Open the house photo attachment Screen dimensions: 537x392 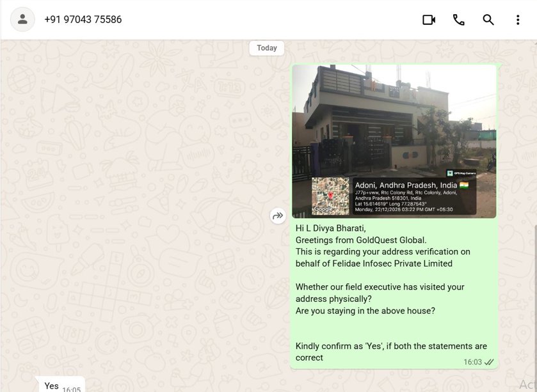click(x=394, y=122)
